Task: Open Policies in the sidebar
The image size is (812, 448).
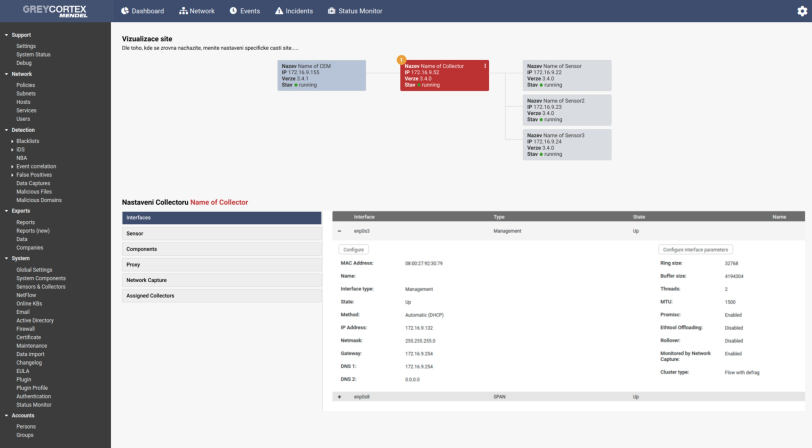Action: pyautogui.click(x=25, y=85)
